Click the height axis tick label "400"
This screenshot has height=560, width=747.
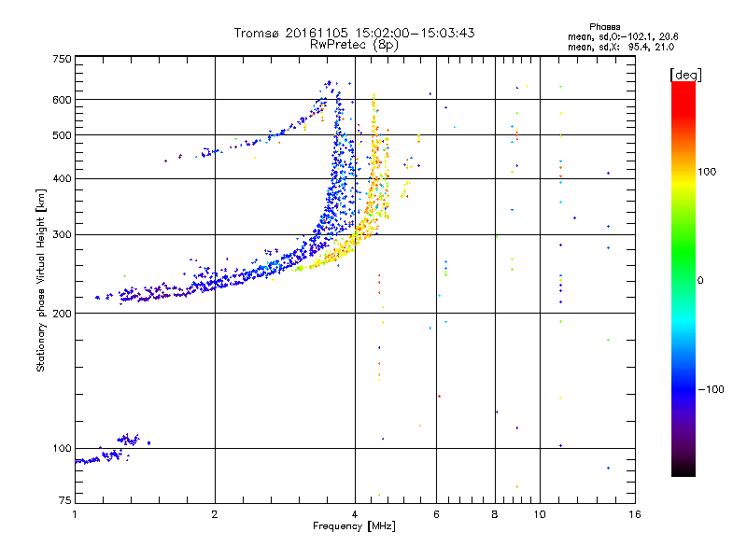[x=62, y=178]
